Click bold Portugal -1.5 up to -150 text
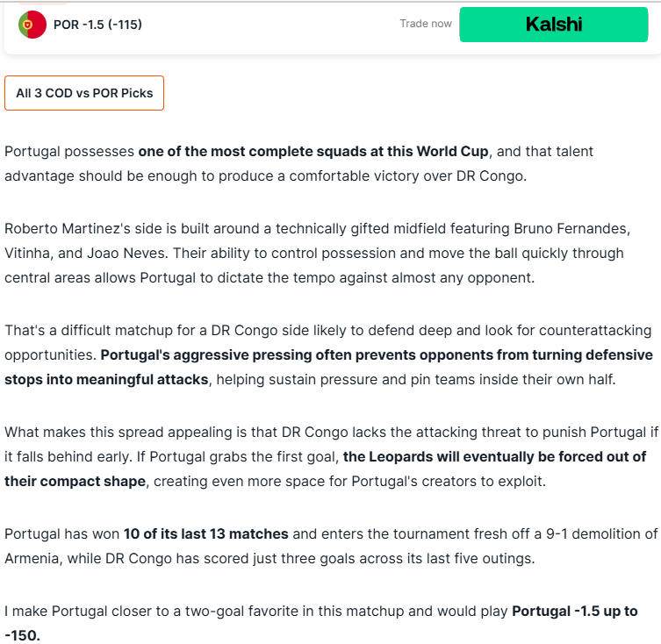The height and width of the screenshot is (644, 661). [321, 623]
